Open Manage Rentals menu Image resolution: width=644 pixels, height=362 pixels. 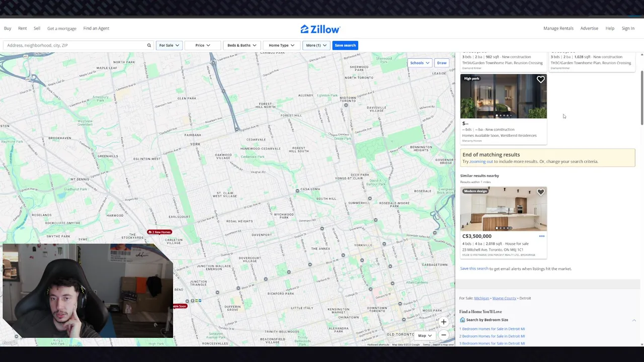pyautogui.click(x=558, y=28)
